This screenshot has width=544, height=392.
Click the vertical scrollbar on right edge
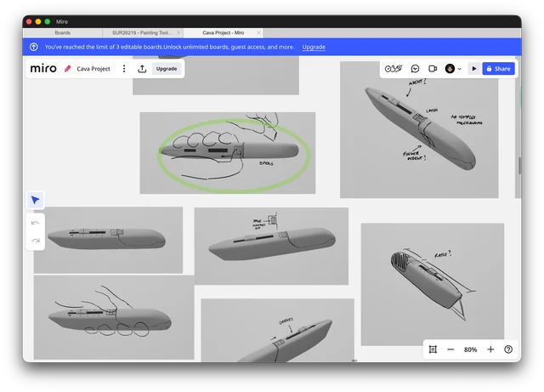point(519,166)
